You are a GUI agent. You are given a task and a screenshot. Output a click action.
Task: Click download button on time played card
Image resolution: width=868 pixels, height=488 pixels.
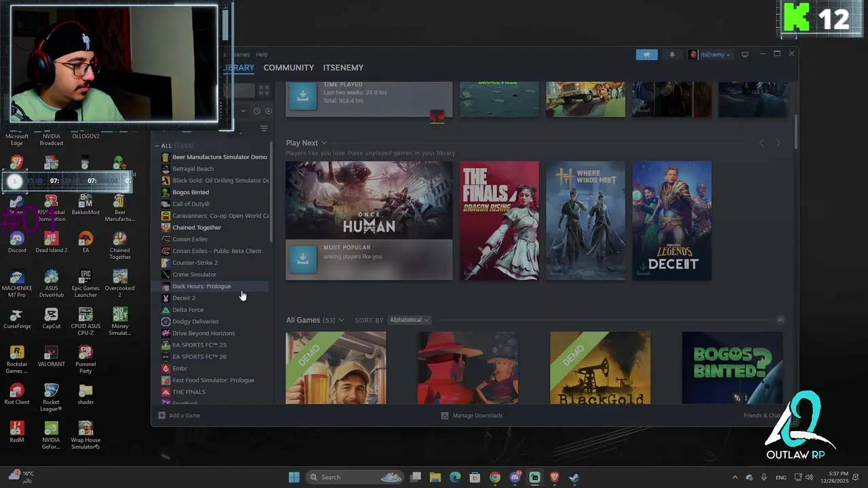(x=303, y=95)
